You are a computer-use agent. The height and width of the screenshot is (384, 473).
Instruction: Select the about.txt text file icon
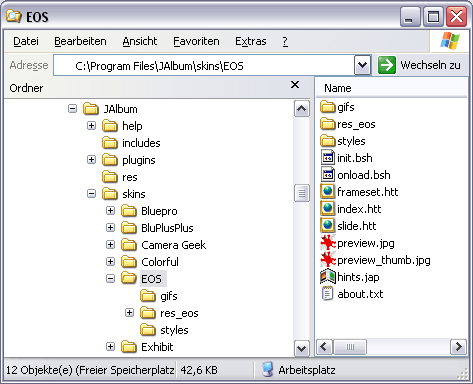[x=327, y=294]
